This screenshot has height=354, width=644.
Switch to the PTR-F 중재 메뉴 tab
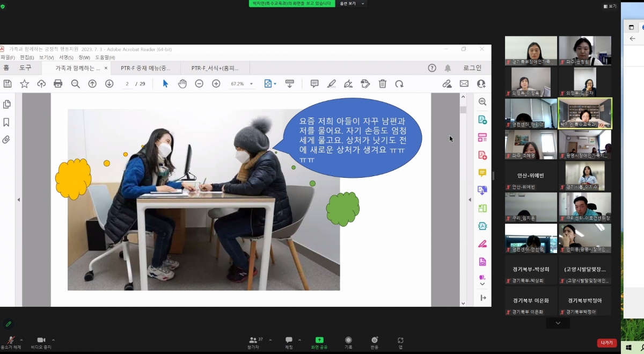coord(145,68)
